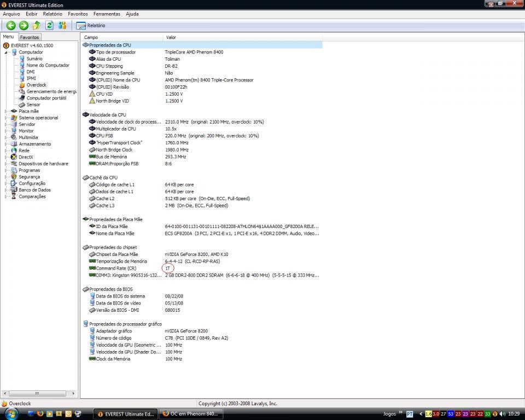Refresh the page with the Refresh icon
525x420 pixels.
click(x=49, y=26)
